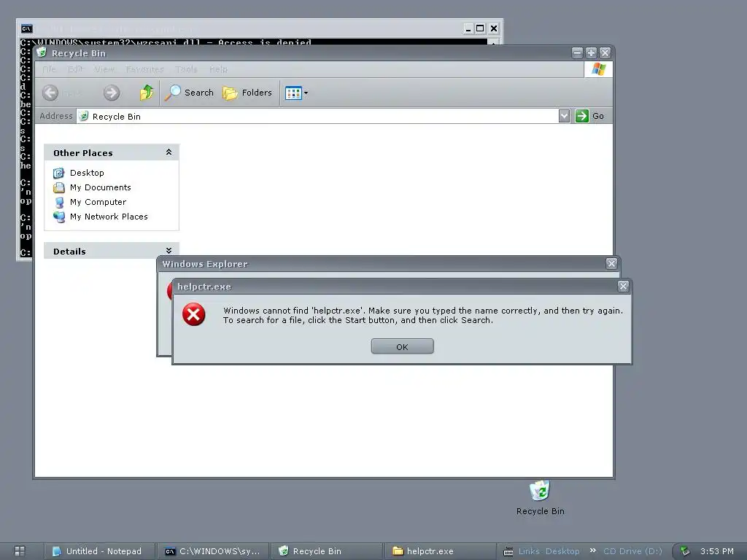This screenshot has width=747, height=560.
Task: Open the My Documents link
Action: tap(100, 187)
